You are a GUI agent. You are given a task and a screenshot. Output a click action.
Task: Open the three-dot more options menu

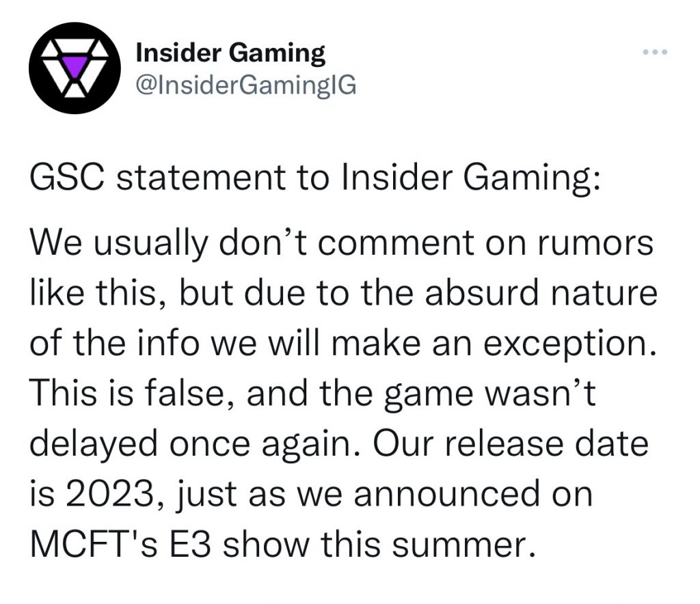[x=655, y=52]
